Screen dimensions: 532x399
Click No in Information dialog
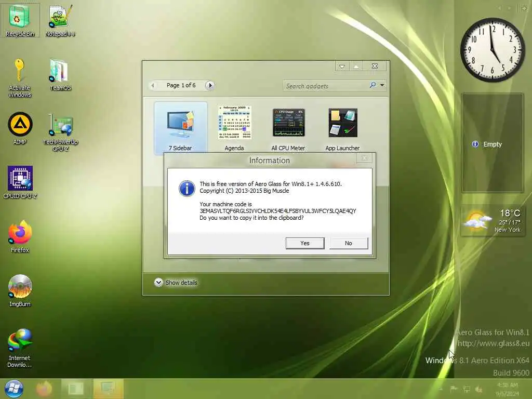[349, 243]
